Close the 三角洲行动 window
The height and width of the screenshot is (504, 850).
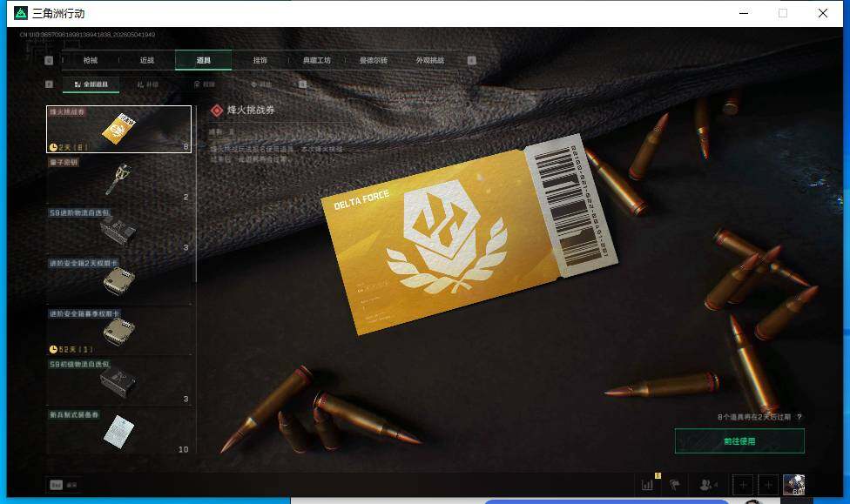click(x=822, y=13)
